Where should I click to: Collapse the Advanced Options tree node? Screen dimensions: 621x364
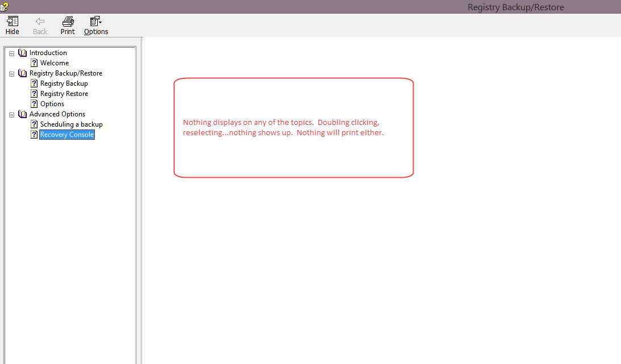click(11, 114)
